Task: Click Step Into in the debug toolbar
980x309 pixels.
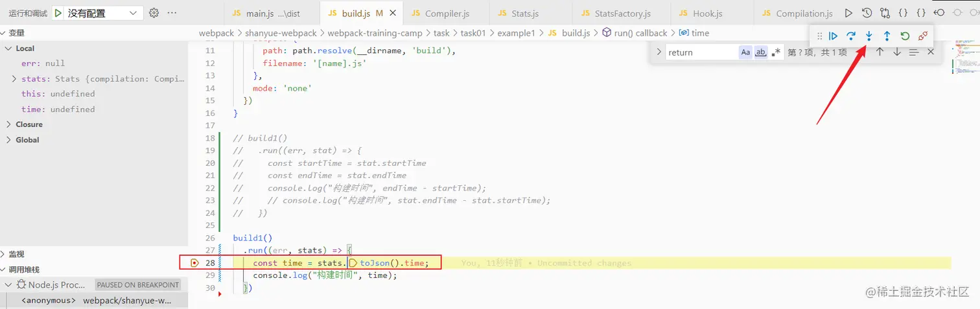Action: tap(869, 36)
